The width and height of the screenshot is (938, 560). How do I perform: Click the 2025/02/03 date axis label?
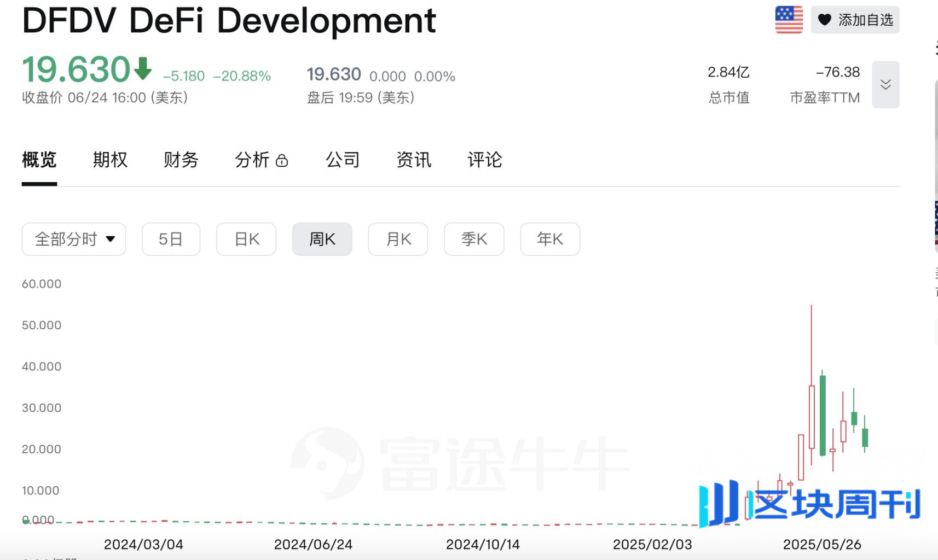(x=652, y=545)
